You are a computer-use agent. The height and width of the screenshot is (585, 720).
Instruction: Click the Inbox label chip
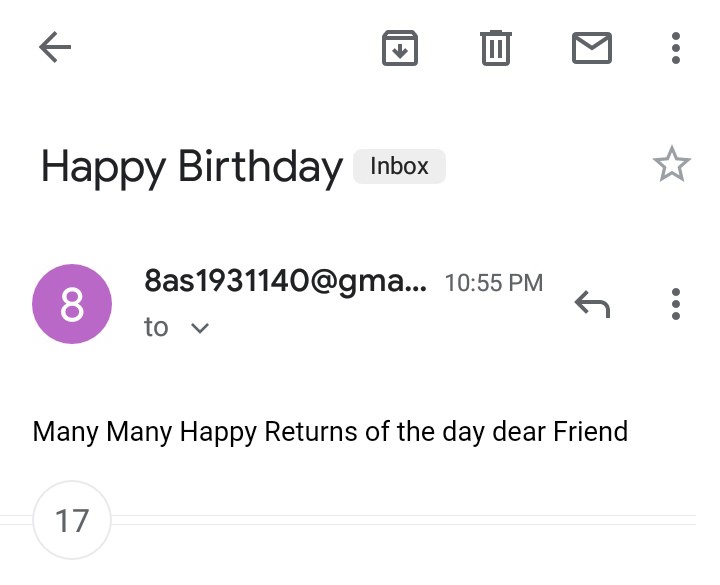pos(399,166)
